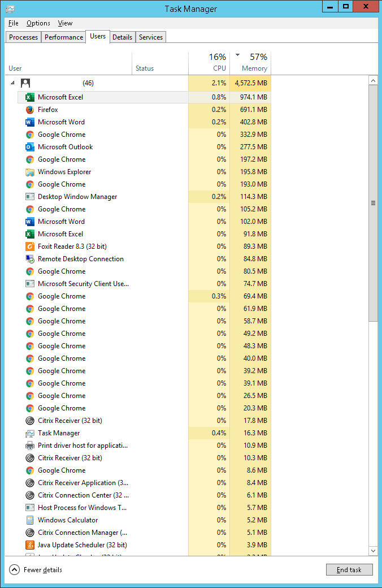Viewport: 382px width, 588px height.
Task: Click the Memory column sort arrow
Action: click(237, 55)
